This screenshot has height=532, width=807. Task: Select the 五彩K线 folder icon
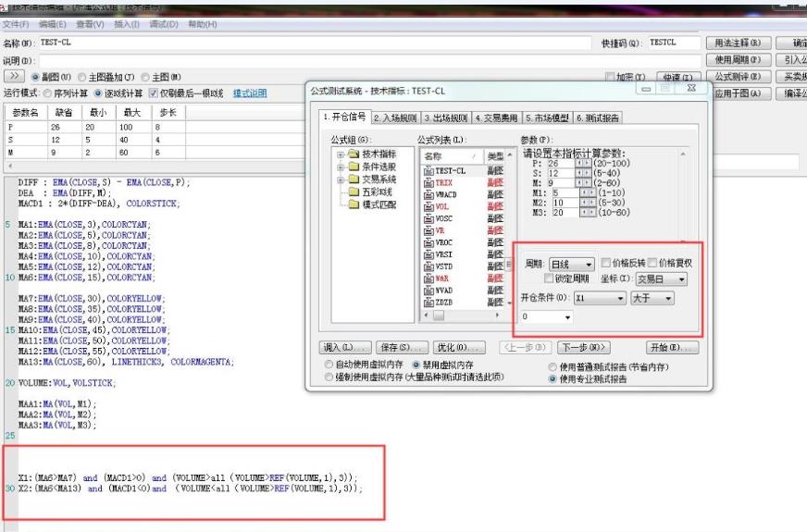click(353, 191)
